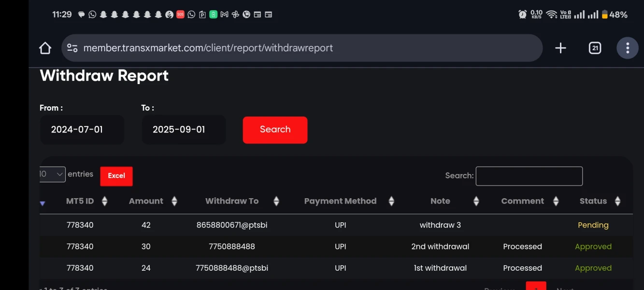This screenshot has width=644, height=290.
Task: Tap the red SOS notification icon
Action: 180,14
